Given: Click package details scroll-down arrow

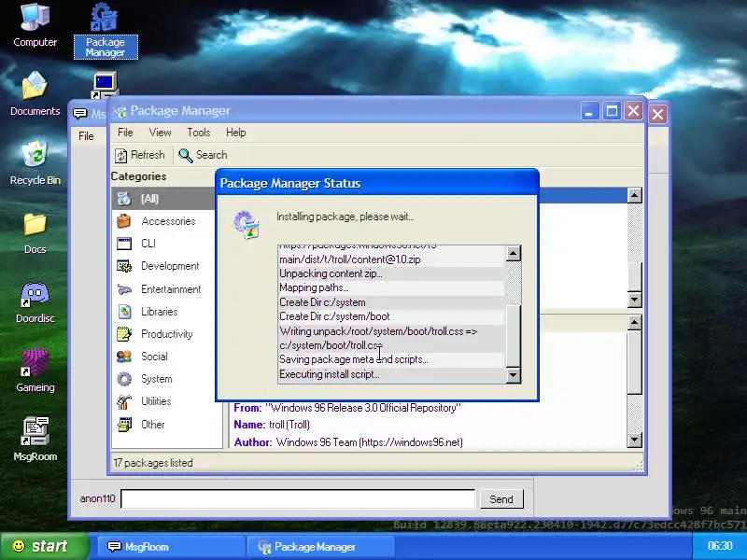Looking at the screenshot, I should click(635, 440).
